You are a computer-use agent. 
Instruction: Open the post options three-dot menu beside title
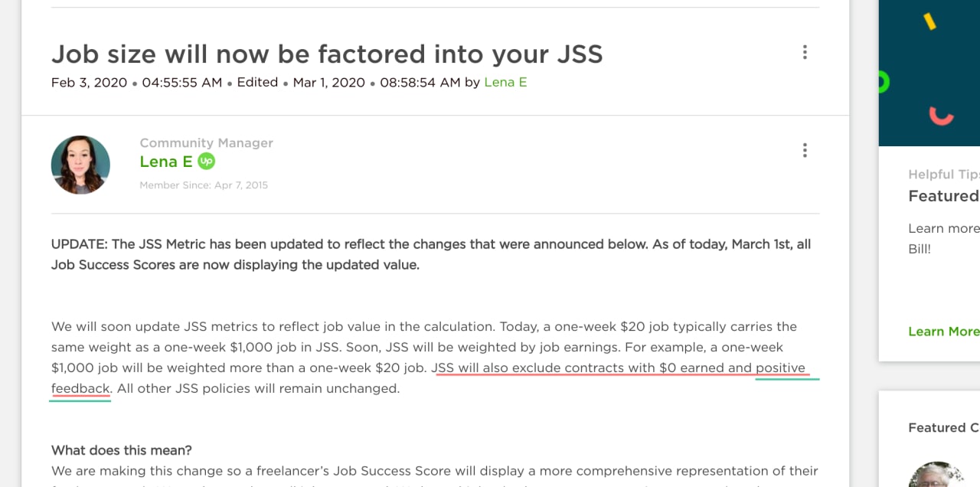(x=805, y=52)
